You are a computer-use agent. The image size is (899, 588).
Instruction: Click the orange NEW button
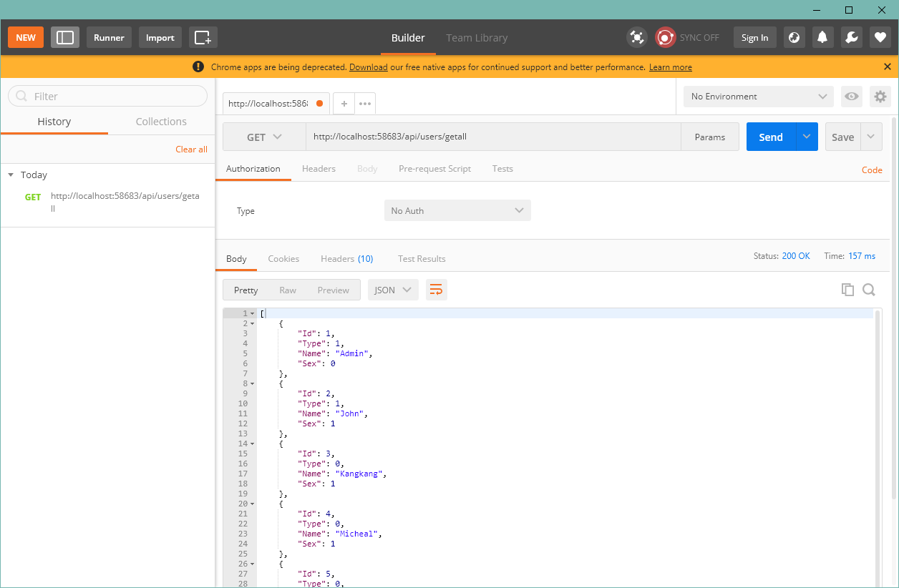pos(26,38)
